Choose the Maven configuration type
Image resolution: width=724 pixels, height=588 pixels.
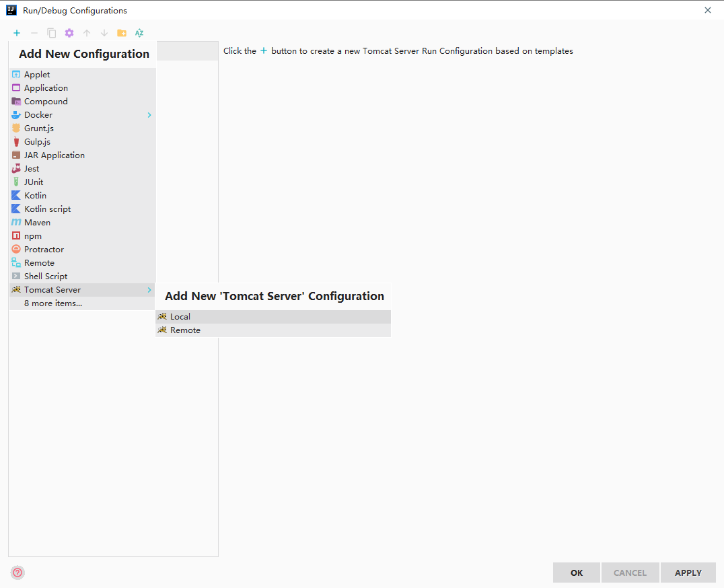click(82, 223)
